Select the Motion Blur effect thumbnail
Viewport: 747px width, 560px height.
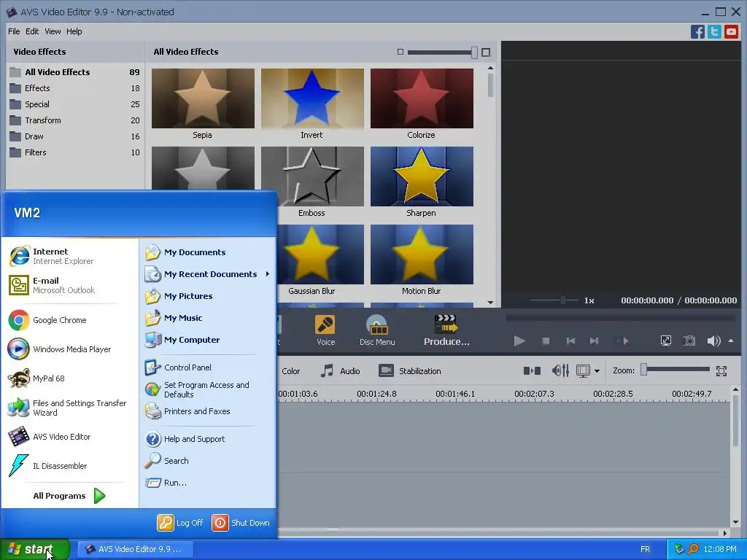pyautogui.click(x=422, y=254)
